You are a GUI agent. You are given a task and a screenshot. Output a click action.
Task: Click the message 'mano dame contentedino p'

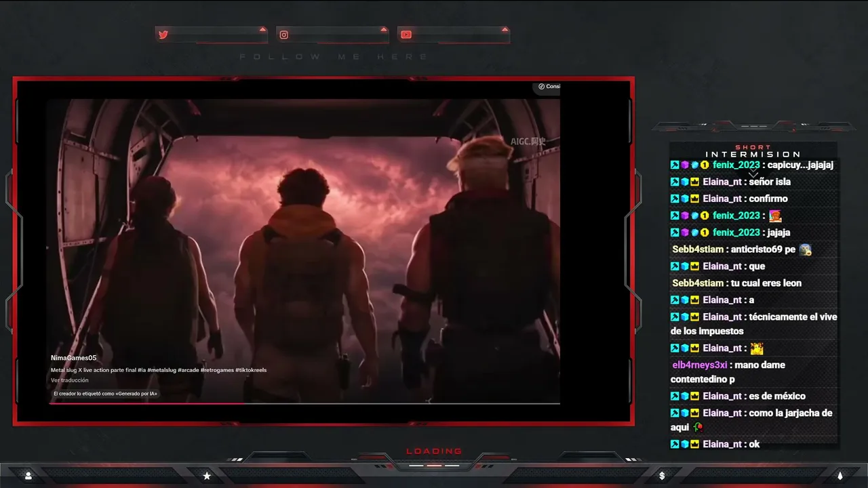(728, 372)
